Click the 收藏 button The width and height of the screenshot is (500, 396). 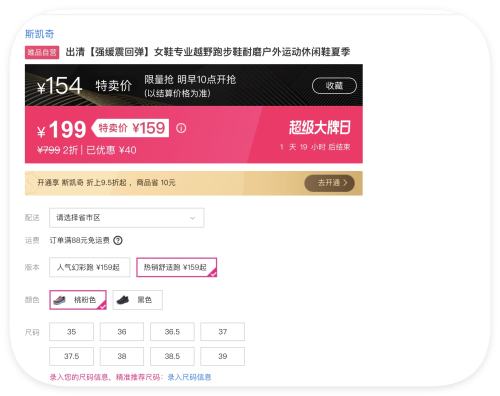pos(334,86)
